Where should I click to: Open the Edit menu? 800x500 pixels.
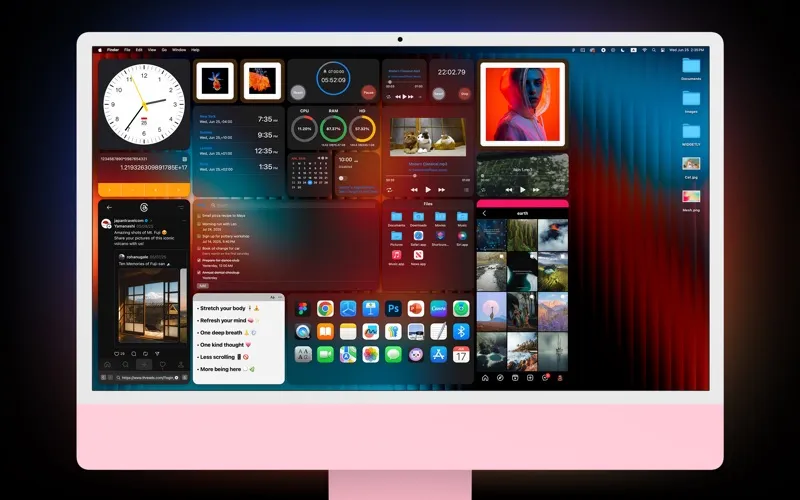click(139, 50)
